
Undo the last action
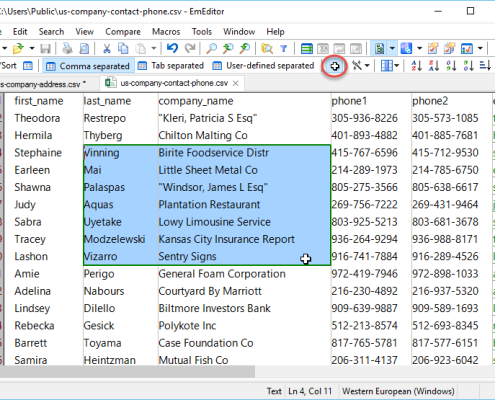(x=172, y=49)
